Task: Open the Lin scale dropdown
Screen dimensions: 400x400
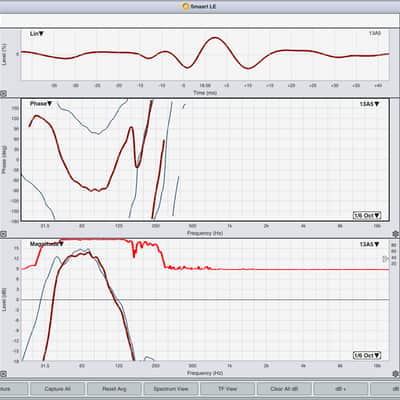Action: [x=37, y=34]
